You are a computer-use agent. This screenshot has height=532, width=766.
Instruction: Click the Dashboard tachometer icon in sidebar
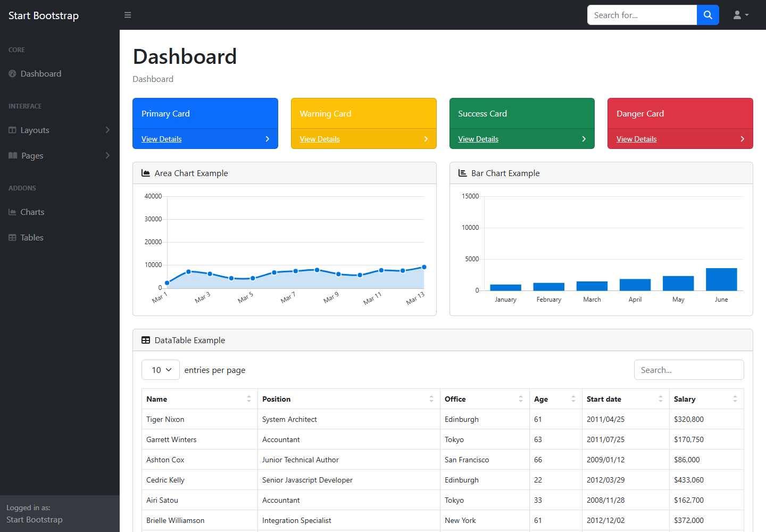tap(12, 73)
